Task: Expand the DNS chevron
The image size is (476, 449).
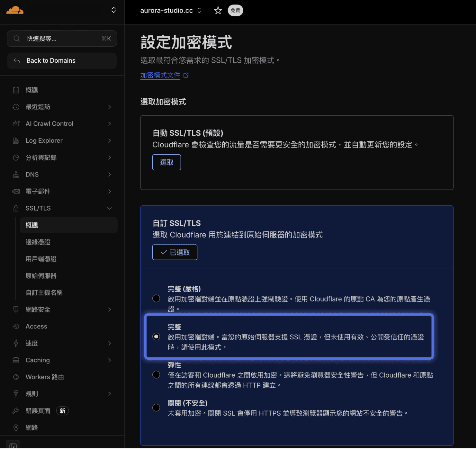Action: tap(110, 175)
